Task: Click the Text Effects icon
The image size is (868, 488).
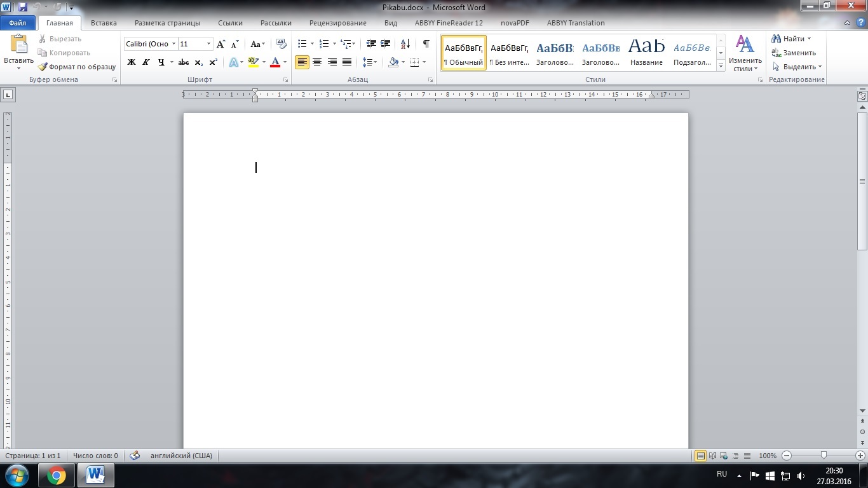Action: tap(233, 62)
